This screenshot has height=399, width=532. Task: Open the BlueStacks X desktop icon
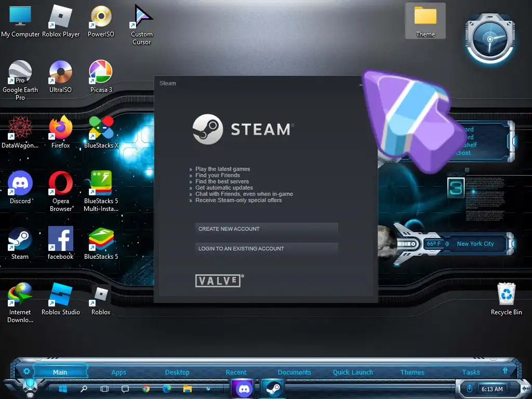pos(101,132)
